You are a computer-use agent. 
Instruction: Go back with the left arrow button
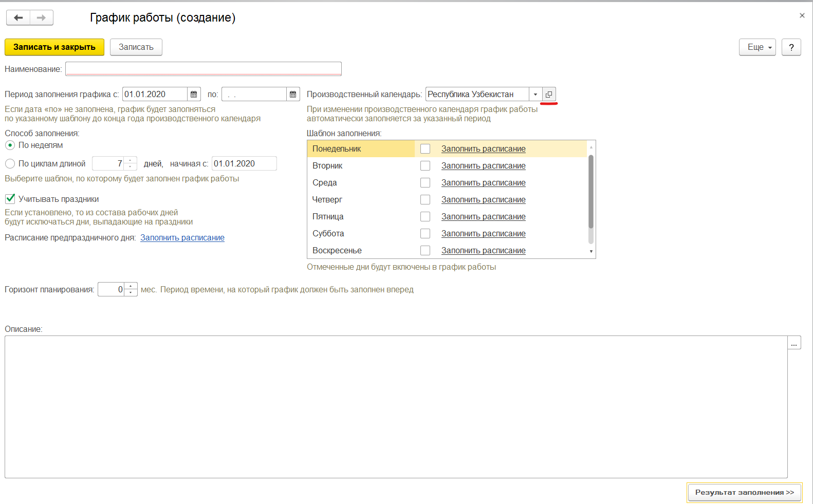tap(19, 17)
